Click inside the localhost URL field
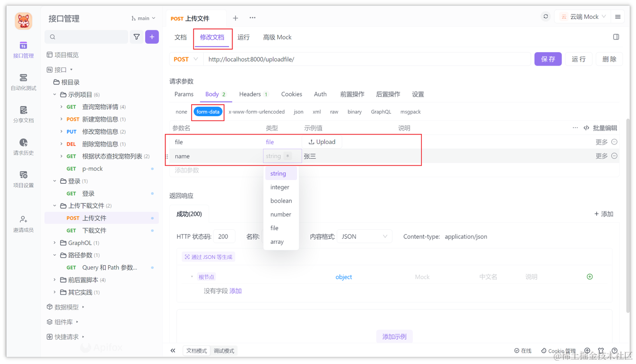The height and width of the screenshot is (364, 636). click(x=298, y=59)
